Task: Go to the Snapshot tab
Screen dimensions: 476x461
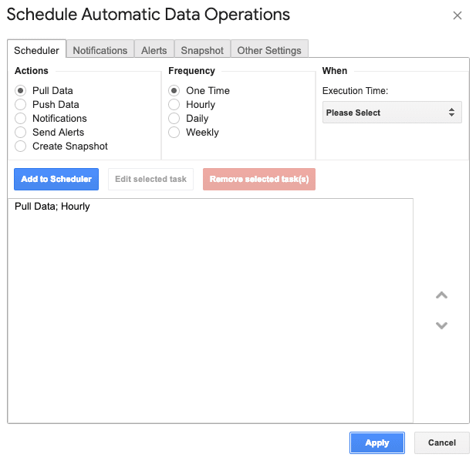Action: point(202,50)
